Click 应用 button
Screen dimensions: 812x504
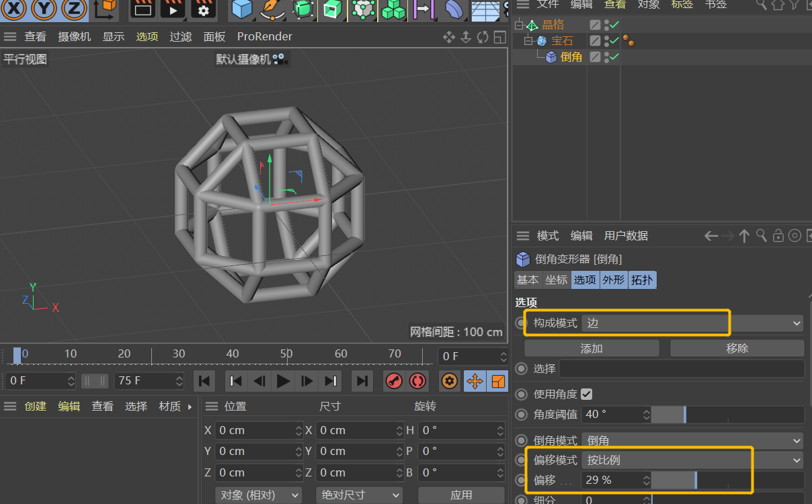pyautogui.click(x=461, y=495)
